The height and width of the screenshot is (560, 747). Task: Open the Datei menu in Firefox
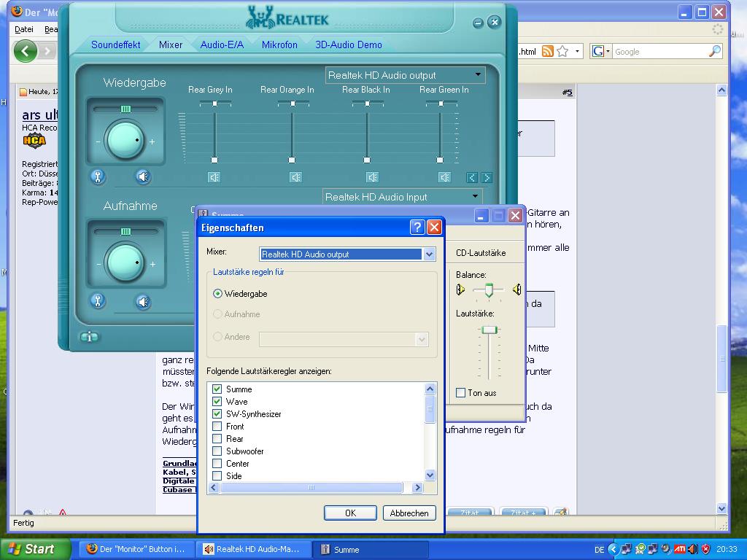click(x=24, y=29)
